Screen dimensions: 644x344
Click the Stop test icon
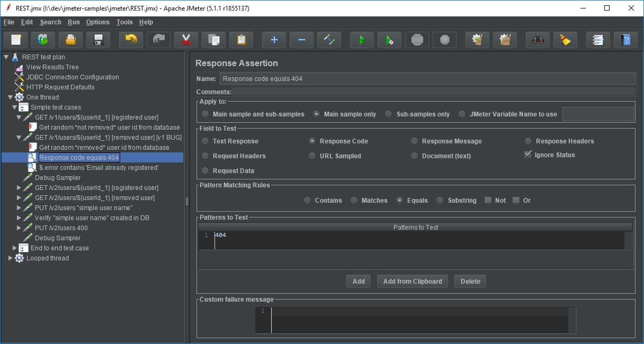(x=417, y=40)
